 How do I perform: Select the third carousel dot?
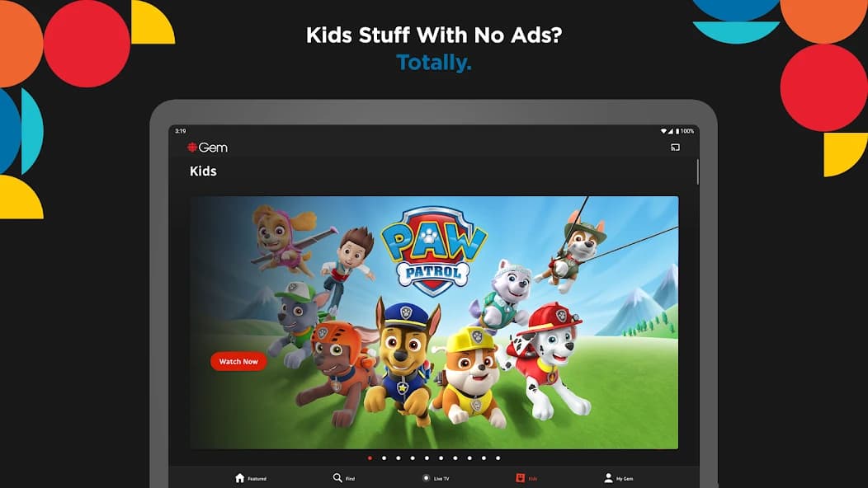pyautogui.click(x=399, y=458)
